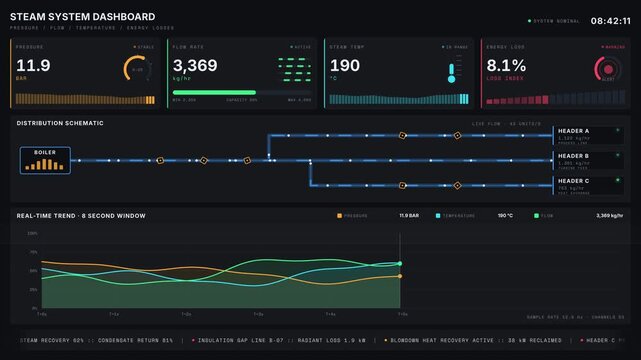The image size is (641, 360).
Task: Click the Distribution Schematic heading
Action: (60, 123)
